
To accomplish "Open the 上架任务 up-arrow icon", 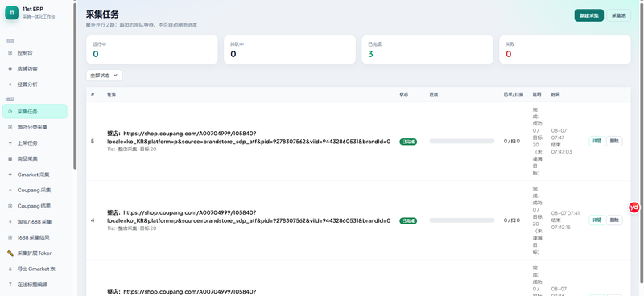I will 10,143.
